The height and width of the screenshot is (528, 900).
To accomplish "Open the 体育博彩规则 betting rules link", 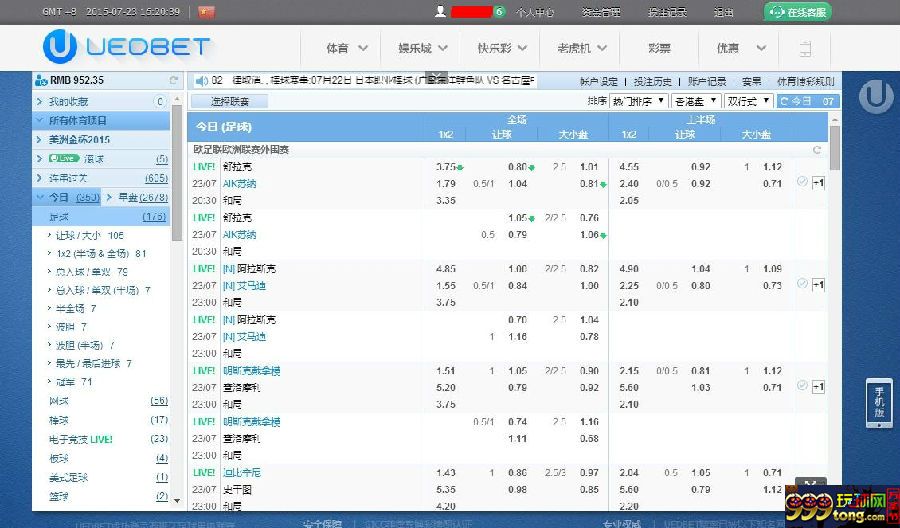I will tap(805, 81).
